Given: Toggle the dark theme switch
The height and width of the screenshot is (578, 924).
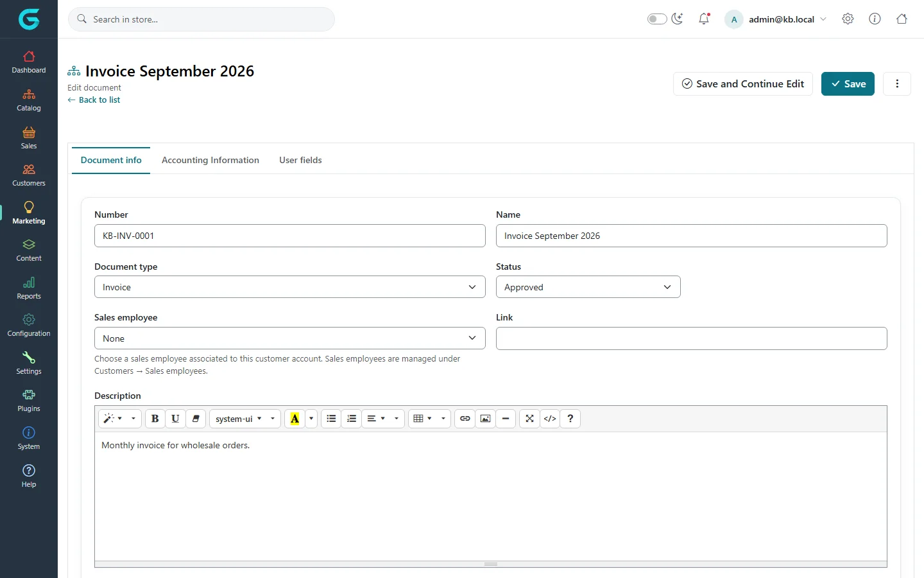Looking at the screenshot, I should [x=657, y=19].
